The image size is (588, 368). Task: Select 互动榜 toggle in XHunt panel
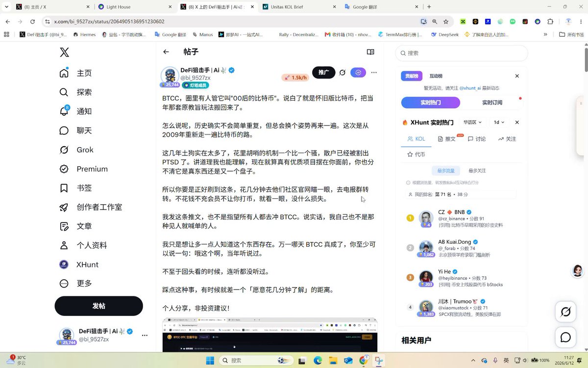click(436, 76)
